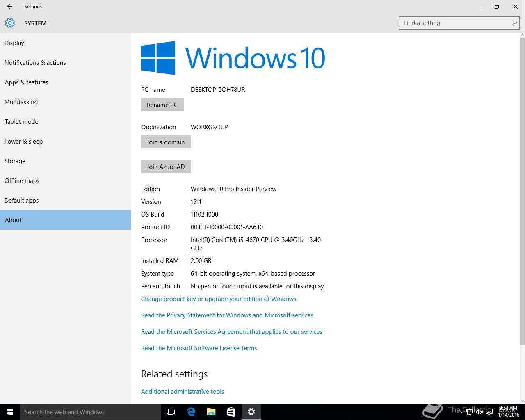Click the PC name DESKTOP-5OH78UR
This screenshot has width=525, height=420.
218,90
